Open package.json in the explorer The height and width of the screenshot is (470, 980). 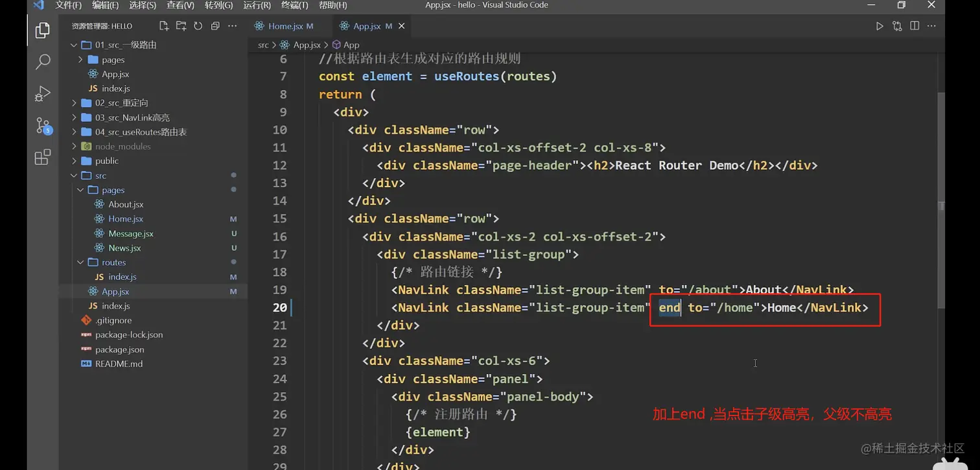point(120,349)
